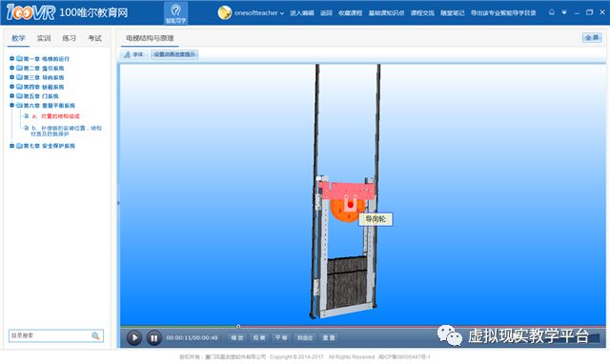Open the small dropdown icon beside home
The image size is (610, 364).
coord(564,12)
